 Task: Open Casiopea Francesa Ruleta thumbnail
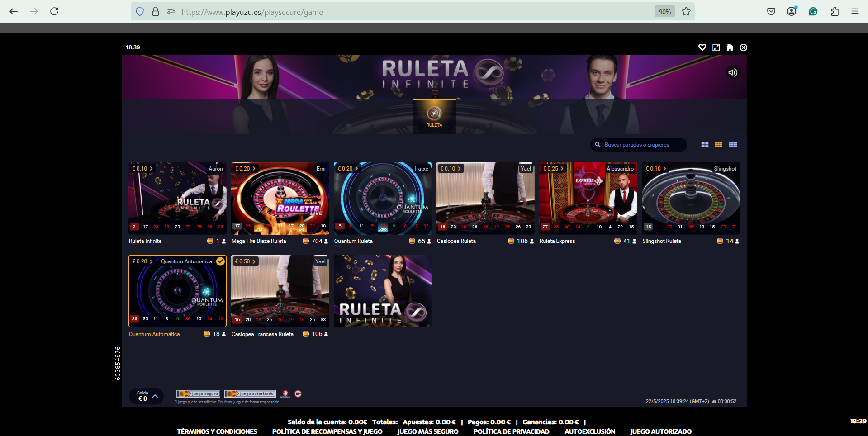click(x=280, y=291)
